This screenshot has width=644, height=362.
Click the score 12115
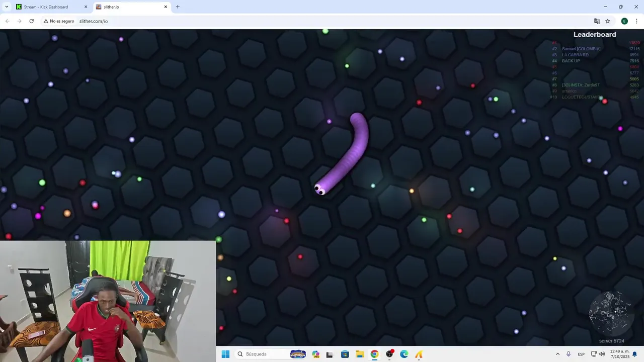tap(634, 49)
